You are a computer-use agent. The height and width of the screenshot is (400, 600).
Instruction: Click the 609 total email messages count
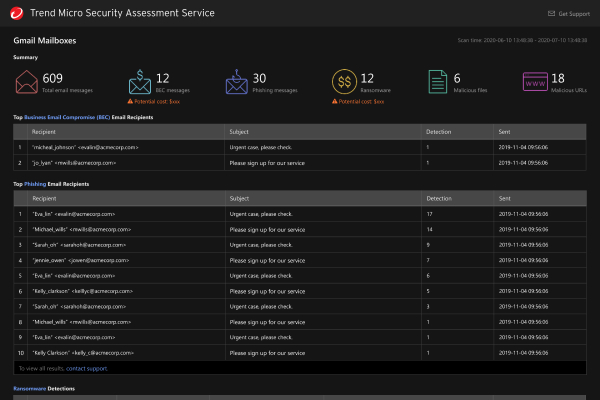tap(52, 78)
